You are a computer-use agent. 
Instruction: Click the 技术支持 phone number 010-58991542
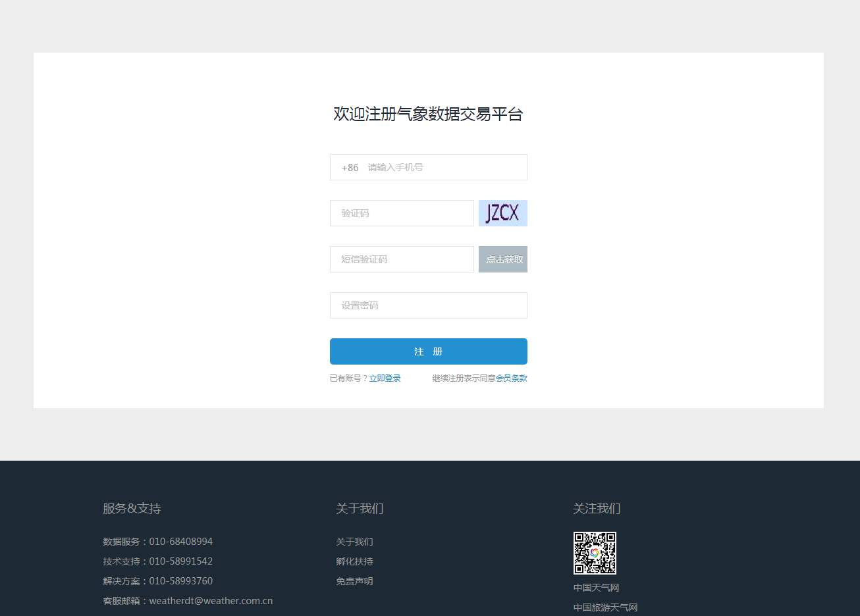click(x=180, y=561)
